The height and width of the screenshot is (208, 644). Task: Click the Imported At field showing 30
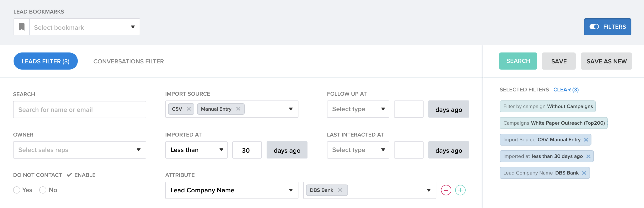click(x=247, y=150)
